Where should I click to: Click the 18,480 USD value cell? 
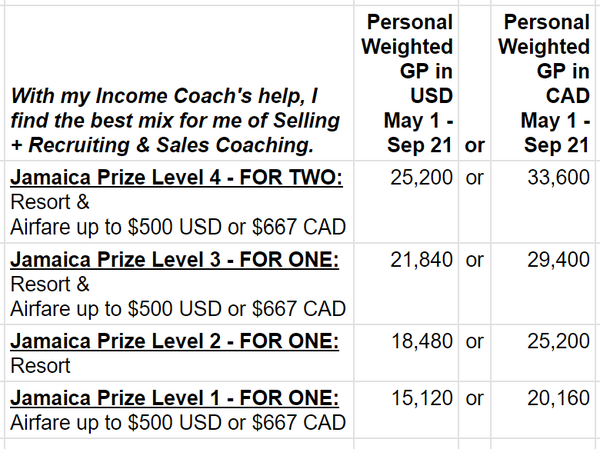[406, 353]
